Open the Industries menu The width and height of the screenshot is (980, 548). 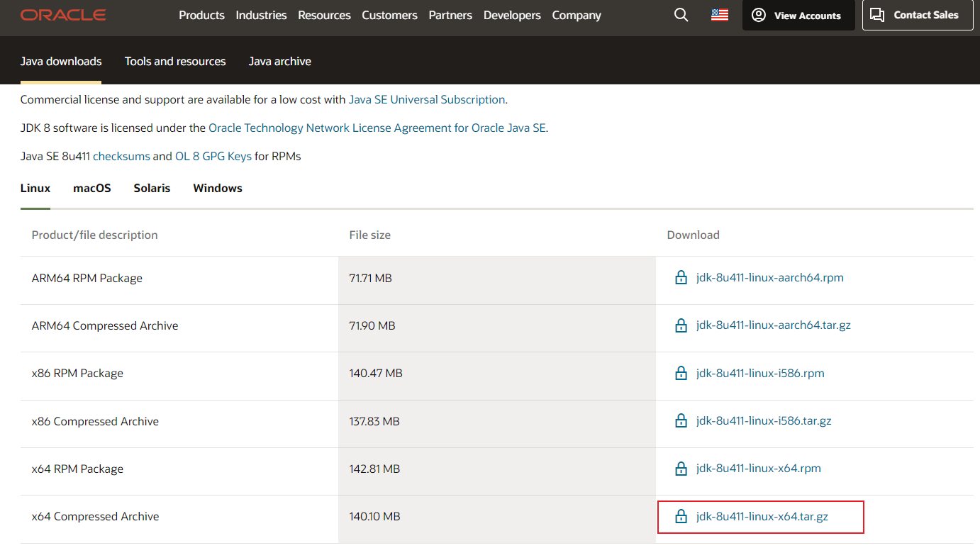pyautogui.click(x=261, y=15)
